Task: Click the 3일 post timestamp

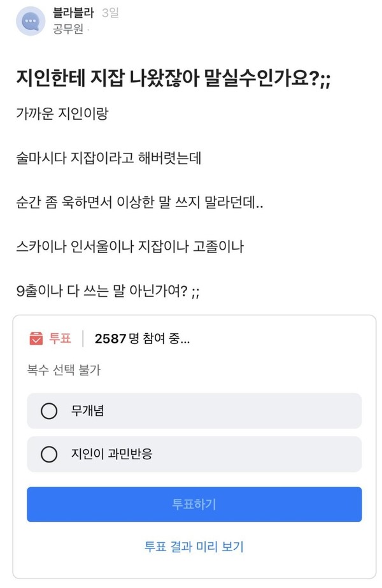Action: pos(110,13)
